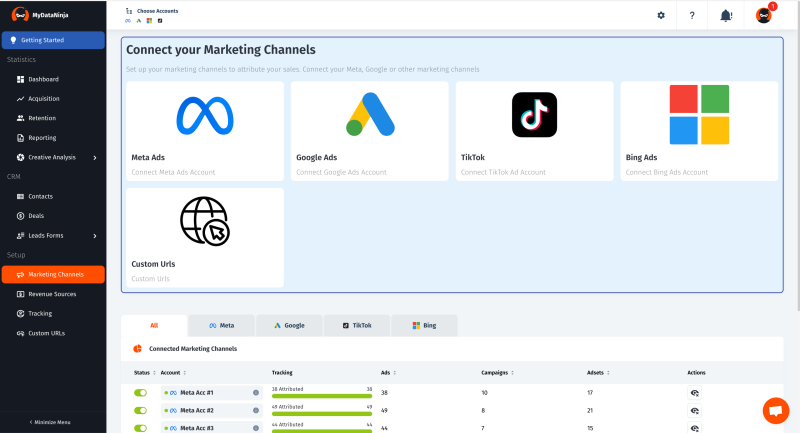The width and height of the screenshot is (800, 433).
Task: Toggle status of Meta Acc #3
Action: 140,428
